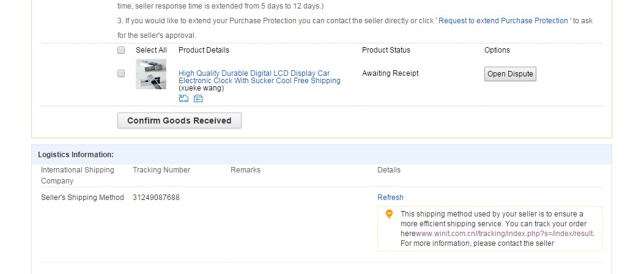Viewport: 644px width, 274px height.
Task: Click Refresh in logistics details
Action: click(390, 198)
